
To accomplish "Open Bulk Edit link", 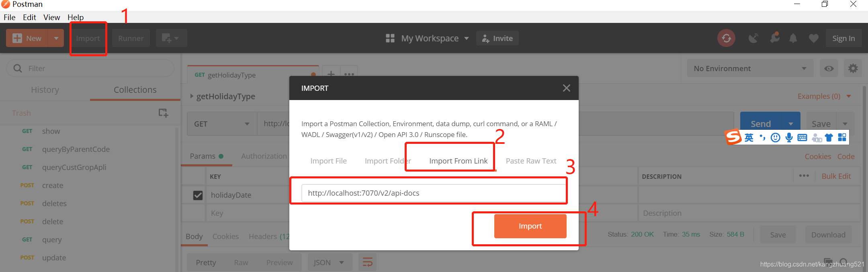I will point(836,176).
